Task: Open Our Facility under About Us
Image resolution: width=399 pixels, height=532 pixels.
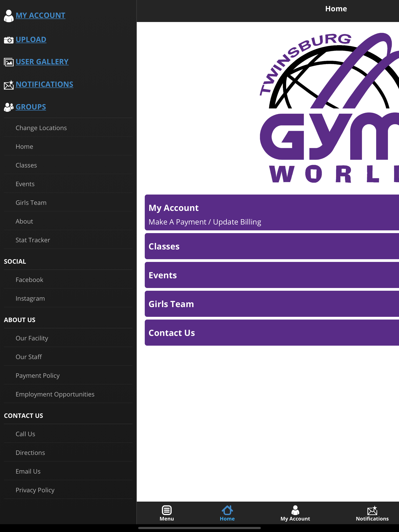Action: coord(68,338)
